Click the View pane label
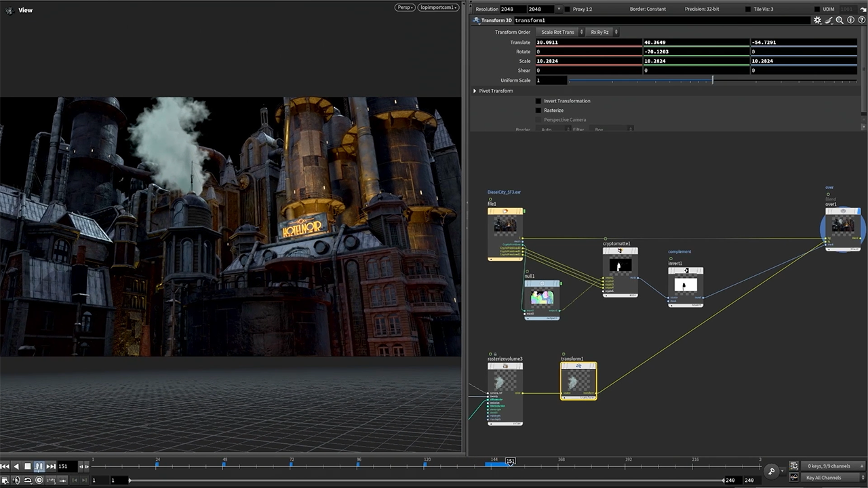868x488 pixels. click(26, 10)
